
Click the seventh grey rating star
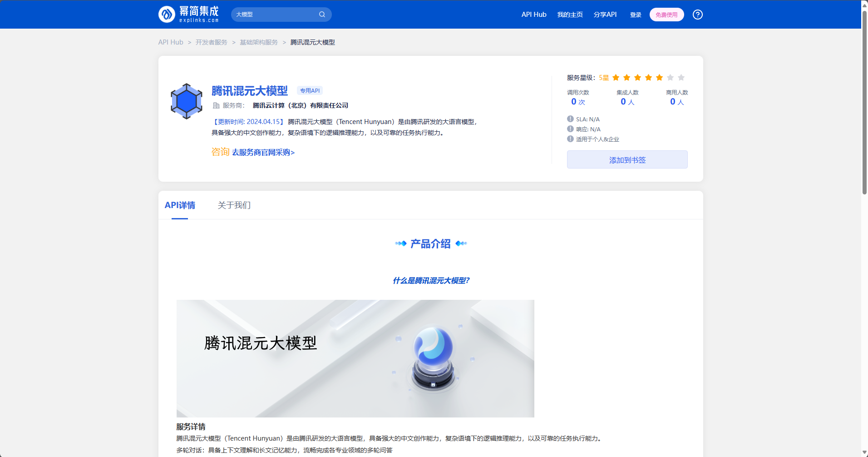(681, 78)
